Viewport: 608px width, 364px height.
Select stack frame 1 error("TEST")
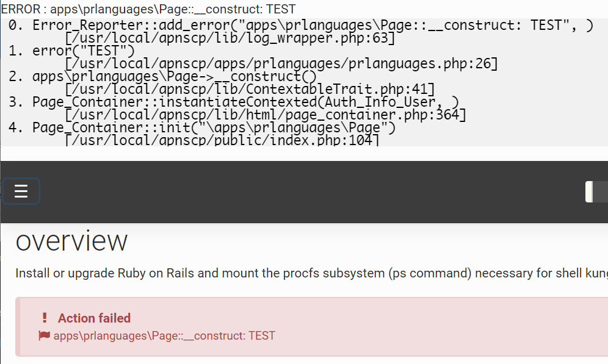tap(83, 51)
